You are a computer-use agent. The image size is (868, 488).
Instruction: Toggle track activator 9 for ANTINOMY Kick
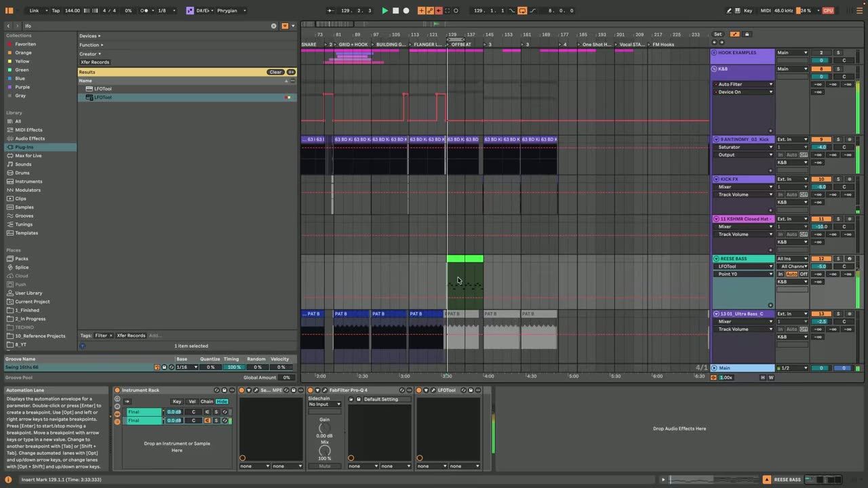tap(821, 139)
